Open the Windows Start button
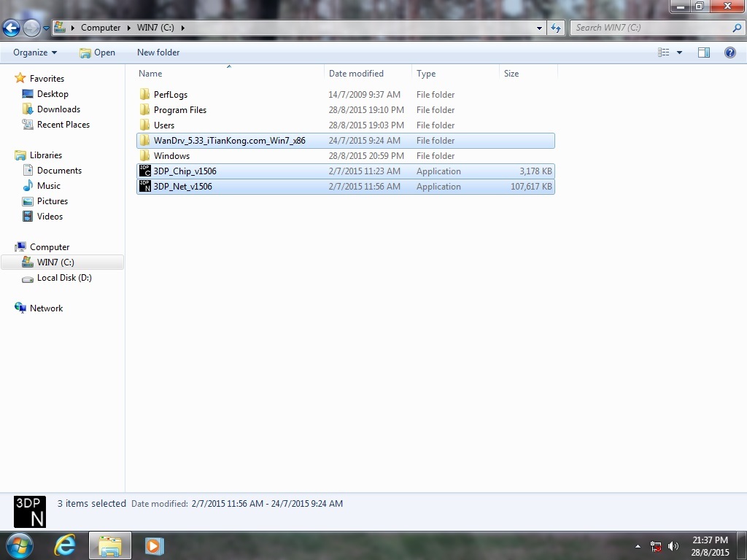The height and width of the screenshot is (560, 747). (20, 545)
